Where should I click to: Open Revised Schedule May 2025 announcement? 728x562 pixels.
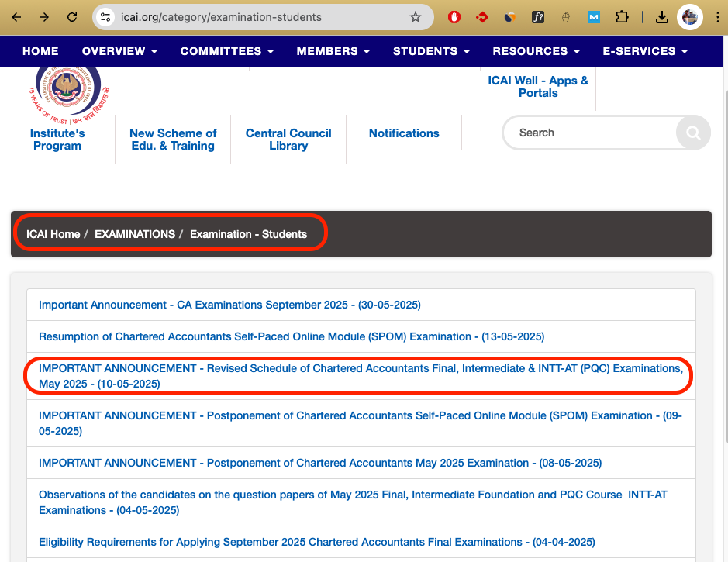click(361, 376)
